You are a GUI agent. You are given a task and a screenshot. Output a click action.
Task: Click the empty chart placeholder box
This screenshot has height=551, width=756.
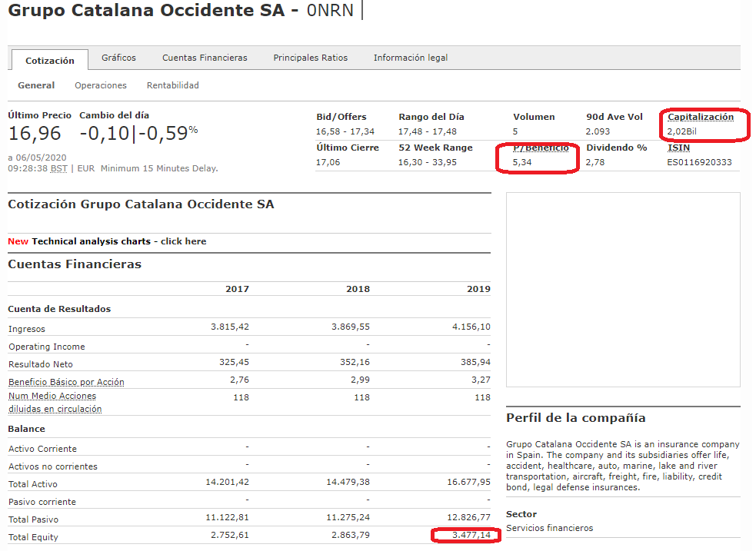coord(623,289)
